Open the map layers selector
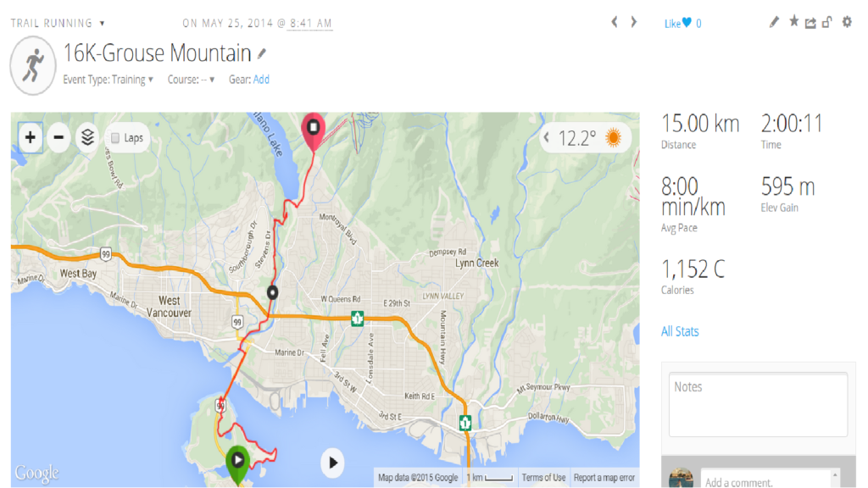Viewport: 868px width, 488px height. click(x=86, y=137)
